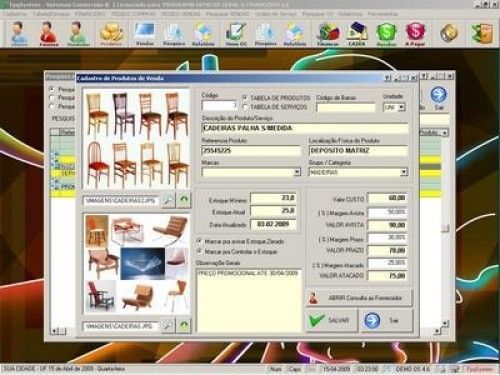Select TABELA DE SERVIÇOS radio option

coord(245,107)
